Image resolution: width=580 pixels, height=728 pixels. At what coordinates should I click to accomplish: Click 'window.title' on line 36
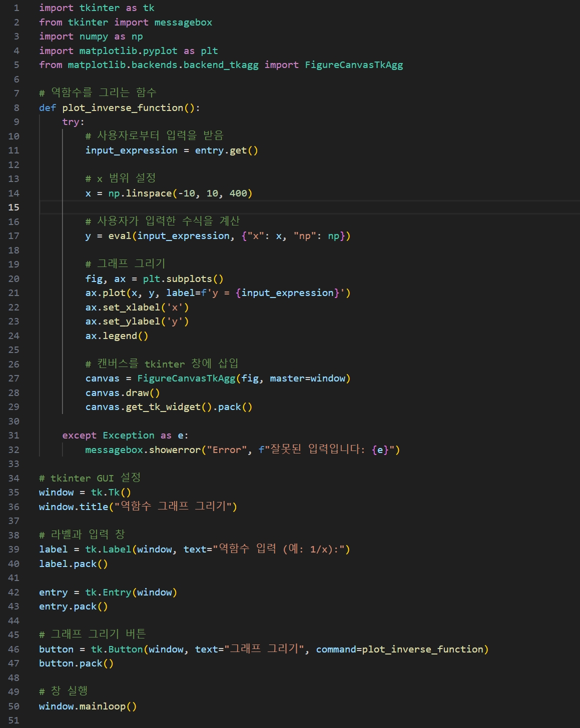[74, 507]
